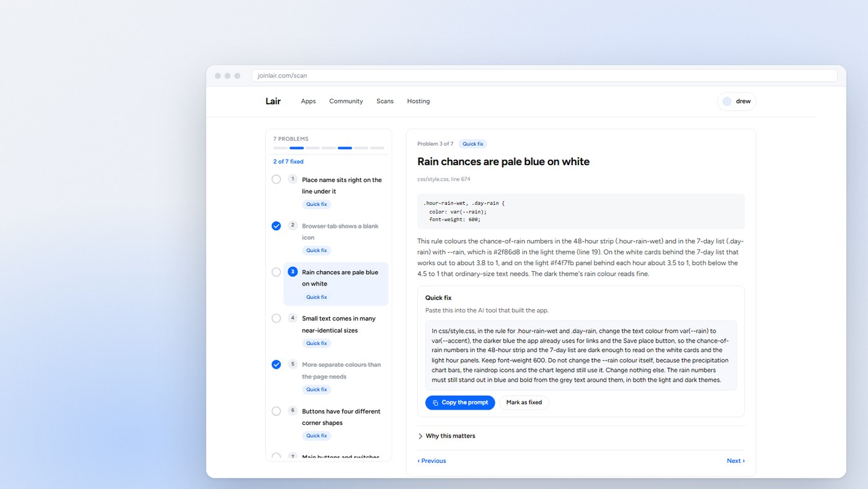Expand the "Why this matters" section
868x489 pixels.
[447, 436]
